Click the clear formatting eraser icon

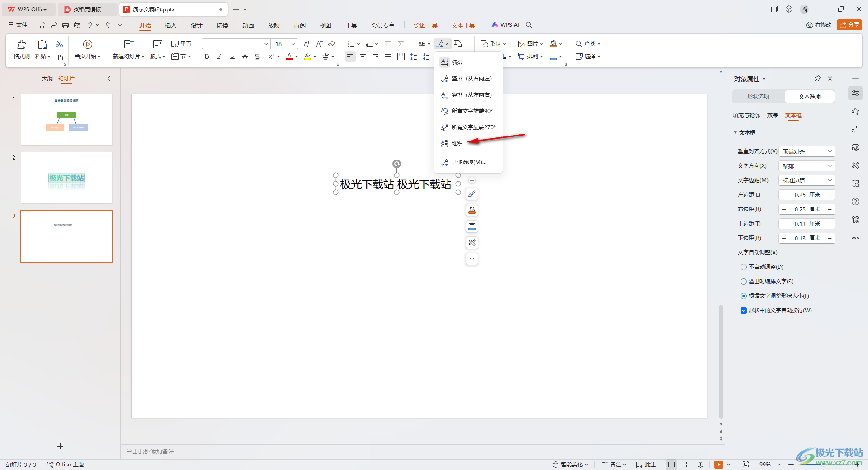[332, 44]
